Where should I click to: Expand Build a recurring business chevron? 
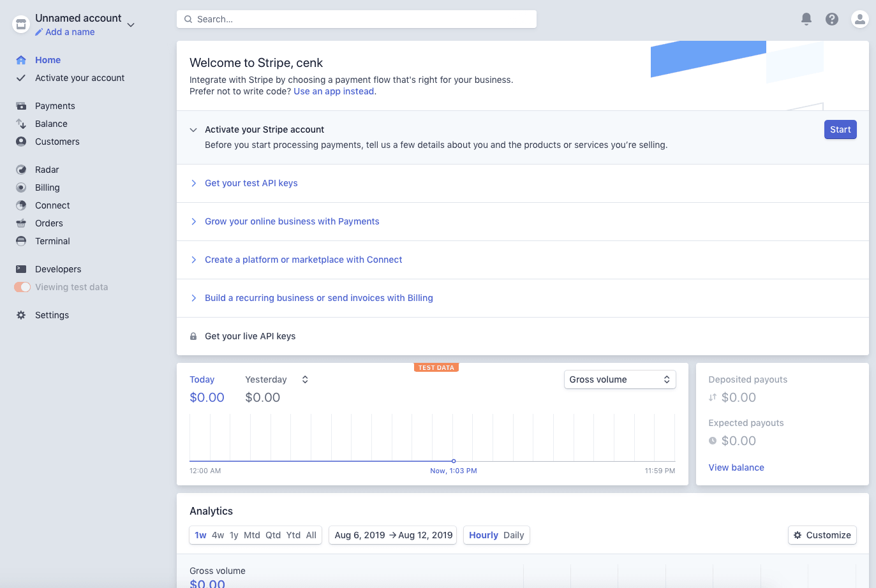(x=193, y=298)
